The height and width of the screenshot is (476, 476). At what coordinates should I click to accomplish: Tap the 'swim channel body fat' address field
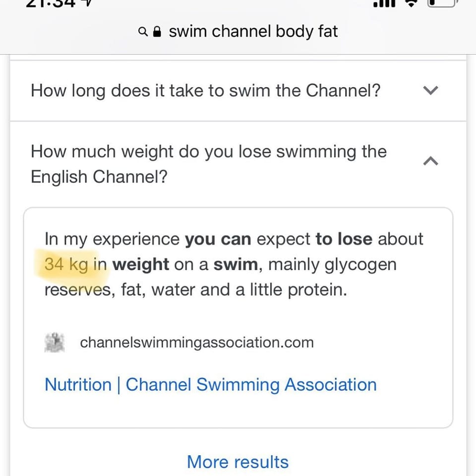(x=238, y=31)
